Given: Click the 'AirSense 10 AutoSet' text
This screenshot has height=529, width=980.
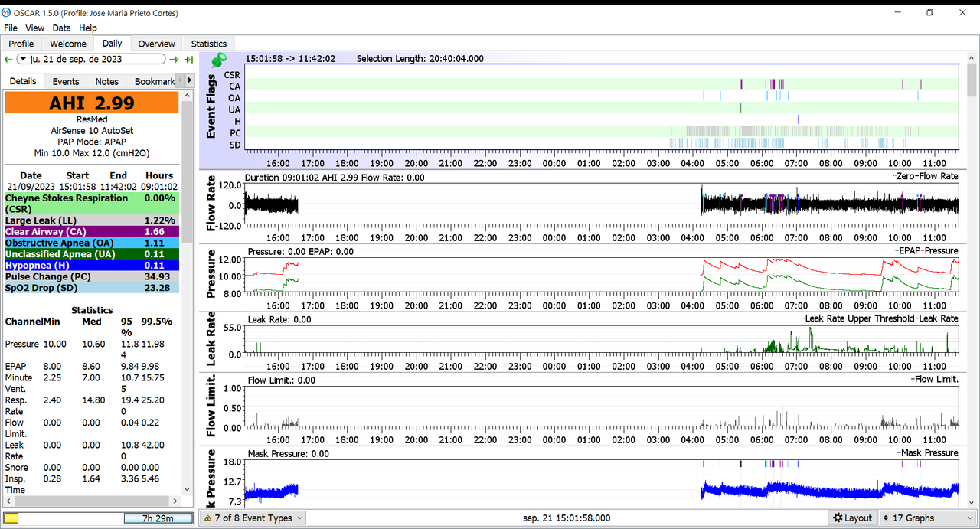Looking at the screenshot, I should point(92,131).
